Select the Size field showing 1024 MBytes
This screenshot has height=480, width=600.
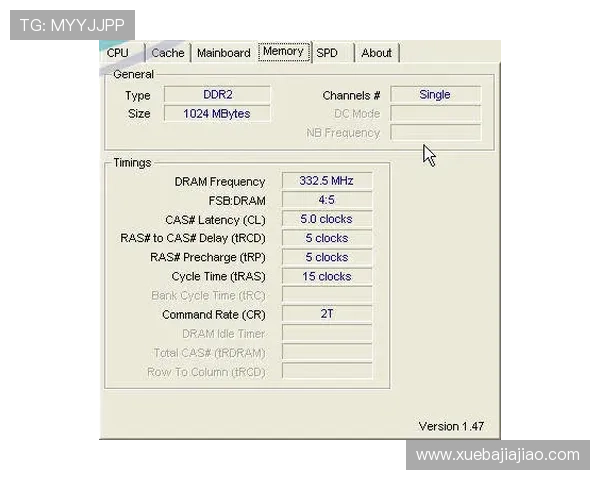point(217,114)
